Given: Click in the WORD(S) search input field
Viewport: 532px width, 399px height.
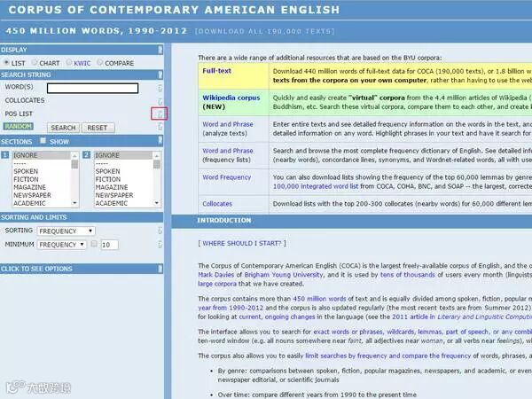Looking at the screenshot, I should pyautogui.click(x=92, y=88).
